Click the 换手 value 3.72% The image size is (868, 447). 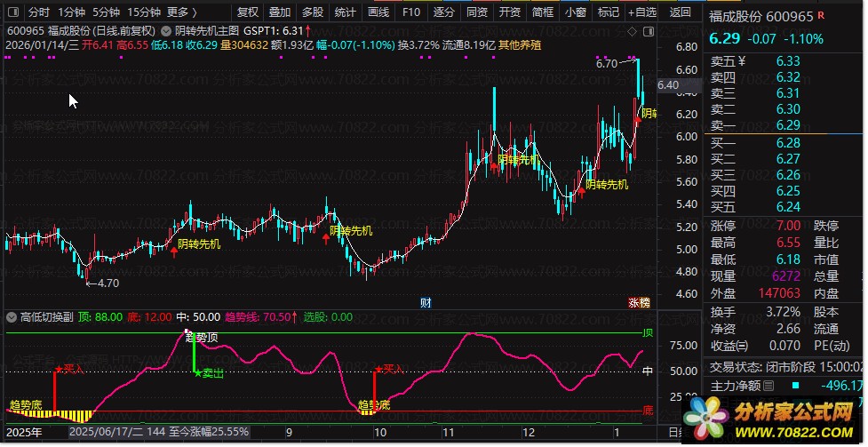pyautogui.click(x=783, y=312)
